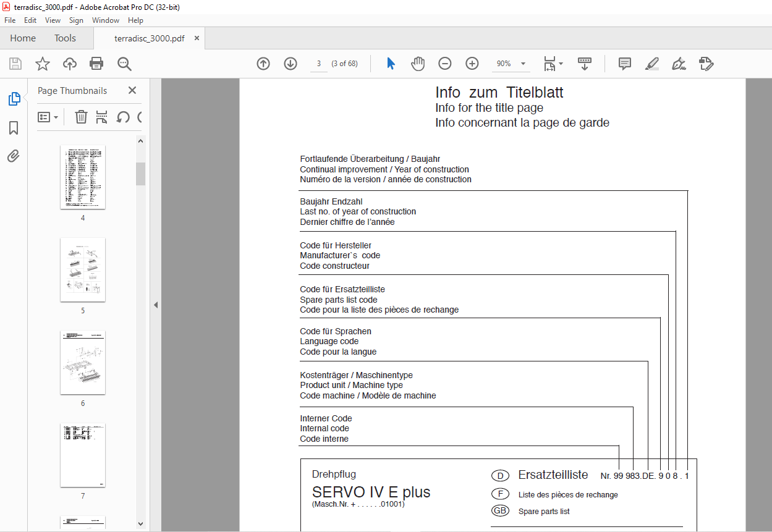Click the 'Ersatzteilliste' title text

553,475
